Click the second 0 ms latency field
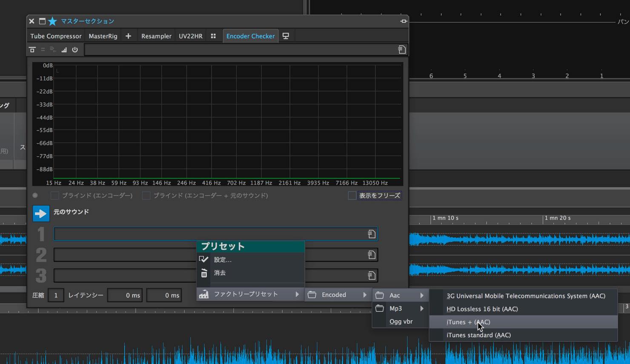Screen dimensions: 630x364 [x=164, y=295]
